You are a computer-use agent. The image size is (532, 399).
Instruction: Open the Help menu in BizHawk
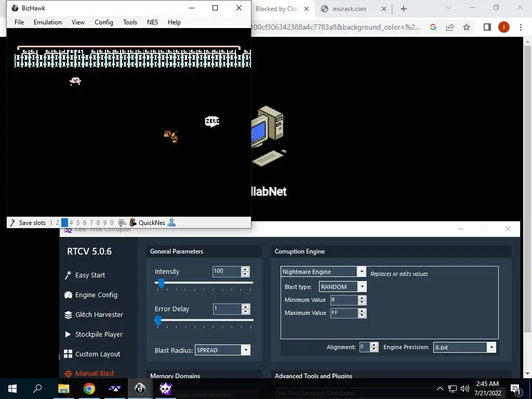pos(174,22)
